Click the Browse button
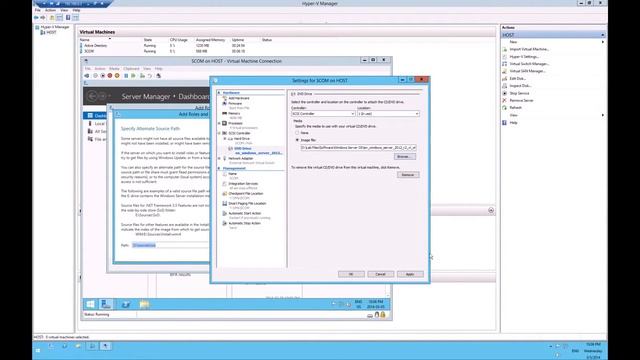Screen dimensions: 640x360 (x=404, y=157)
